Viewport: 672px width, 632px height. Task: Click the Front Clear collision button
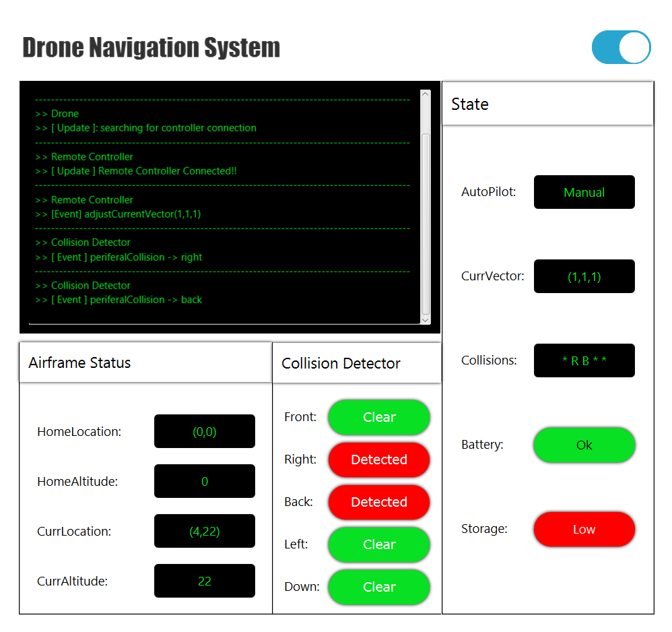coord(378,417)
